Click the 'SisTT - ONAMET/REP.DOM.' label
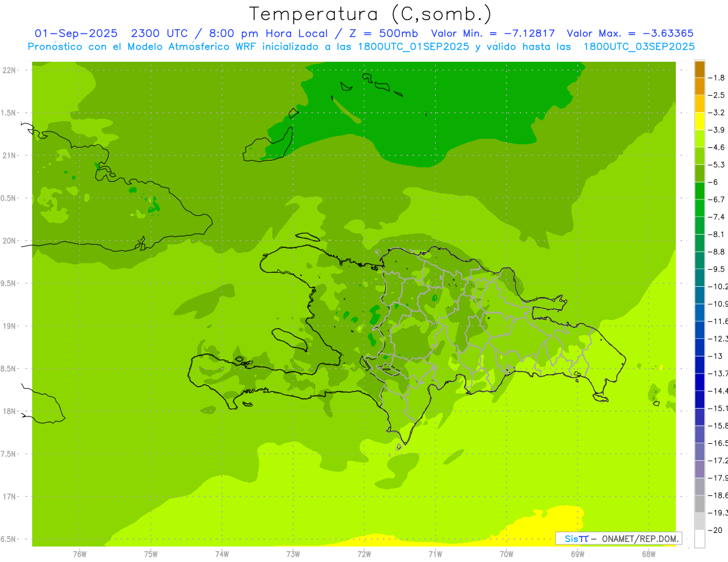This screenshot has width=728, height=562. pyautogui.click(x=619, y=538)
